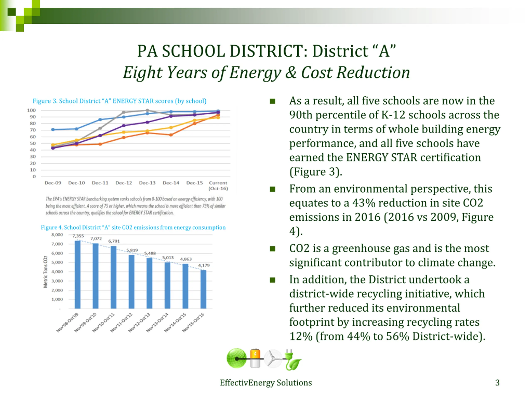Click the 5,013 bar value label

tap(168, 257)
